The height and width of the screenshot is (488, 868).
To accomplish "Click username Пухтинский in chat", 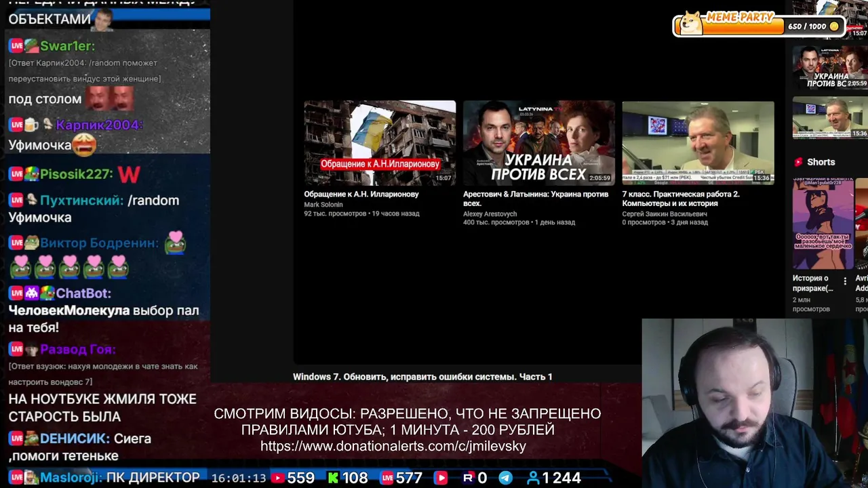I will [x=81, y=201].
